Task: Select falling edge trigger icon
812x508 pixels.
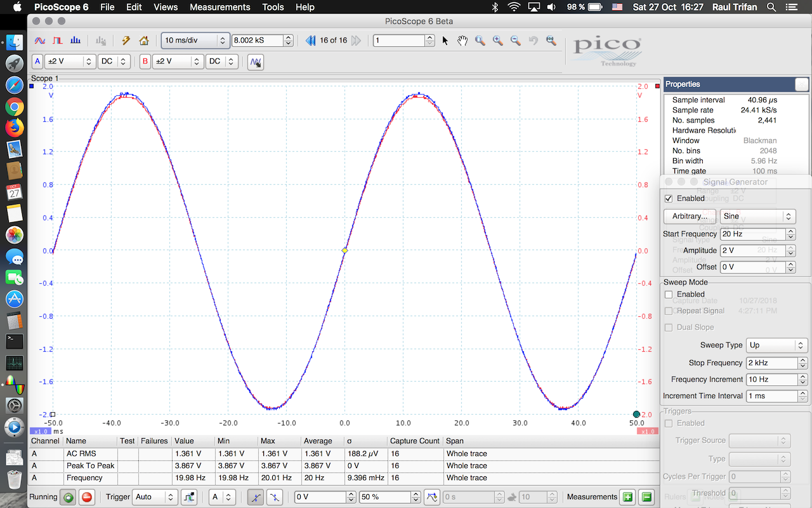Action: tap(274, 497)
